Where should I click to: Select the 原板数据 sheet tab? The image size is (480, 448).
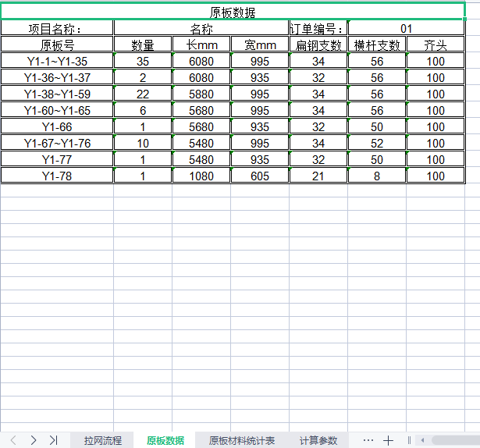click(165, 440)
